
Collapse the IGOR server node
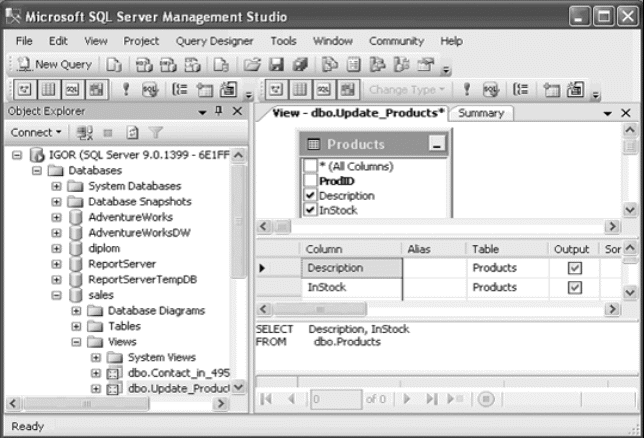point(16,155)
